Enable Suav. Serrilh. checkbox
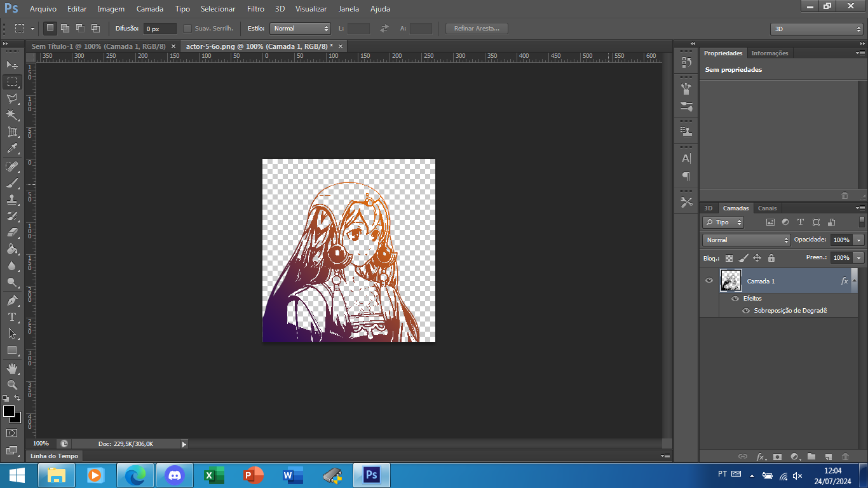Image resolution: width=868 pixels, height=488 pixels. [187, 29]
